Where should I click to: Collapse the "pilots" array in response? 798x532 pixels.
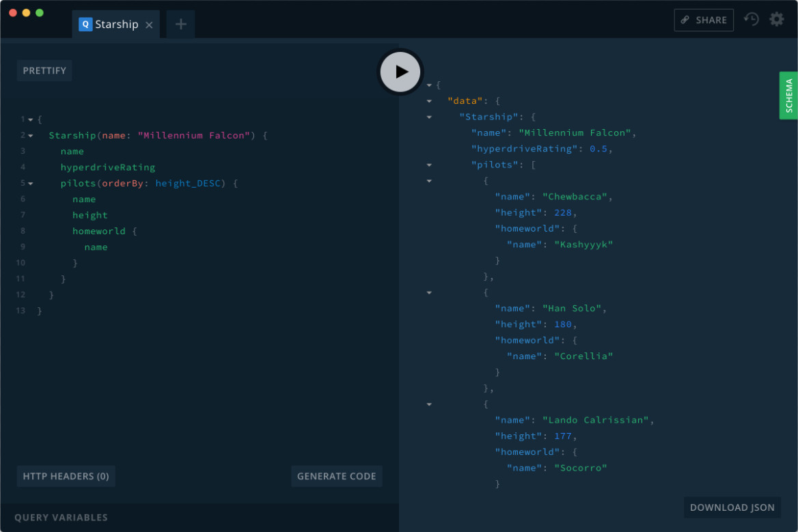tap(429, 165)
